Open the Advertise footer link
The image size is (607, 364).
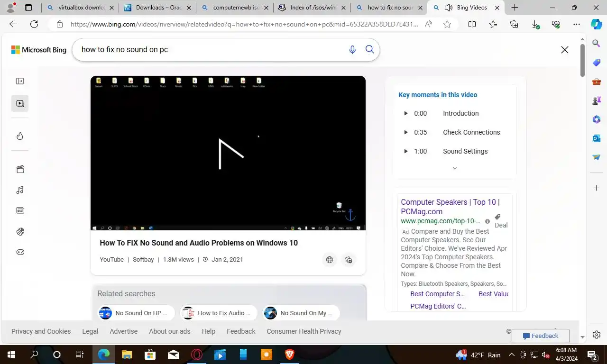pyautogui.click(x=124, y=331)
